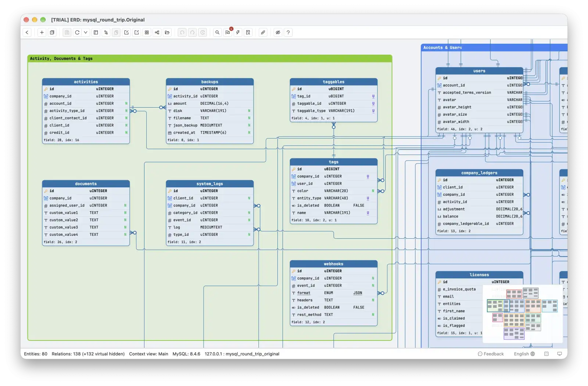Viewport: 588px width, 386px height.
Task: Toggle the minimap square icon in status bar
Action: [546, 354]
